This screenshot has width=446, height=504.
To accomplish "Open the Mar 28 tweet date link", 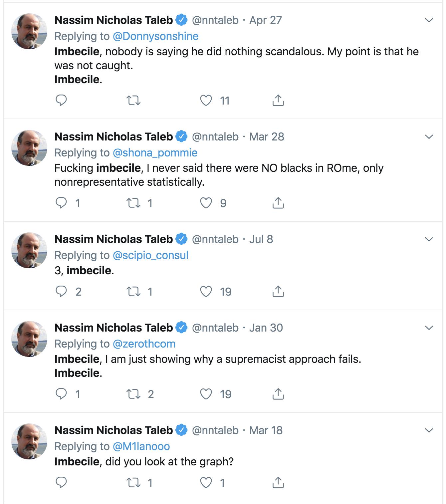I will tap(267, 137).
